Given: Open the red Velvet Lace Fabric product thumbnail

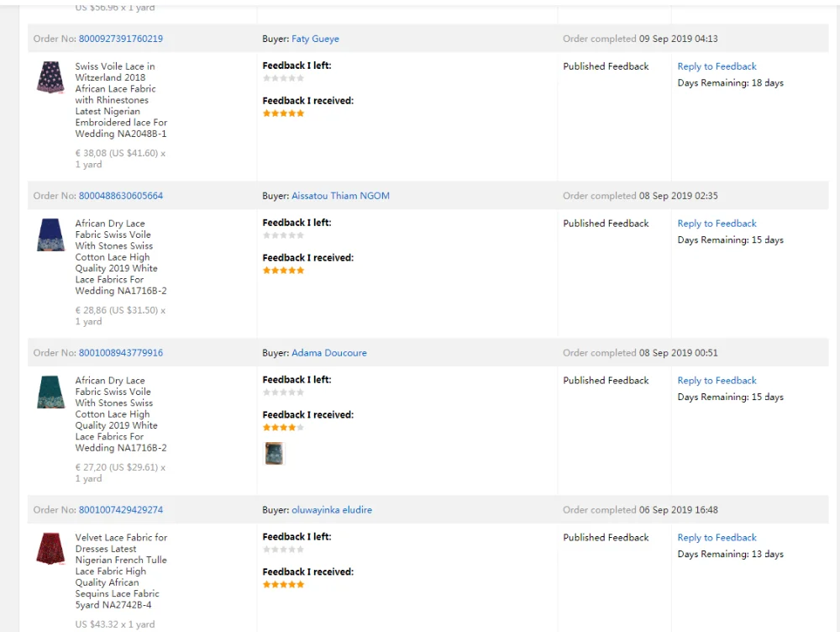Looking at the screenshot, I should (51, 548).
